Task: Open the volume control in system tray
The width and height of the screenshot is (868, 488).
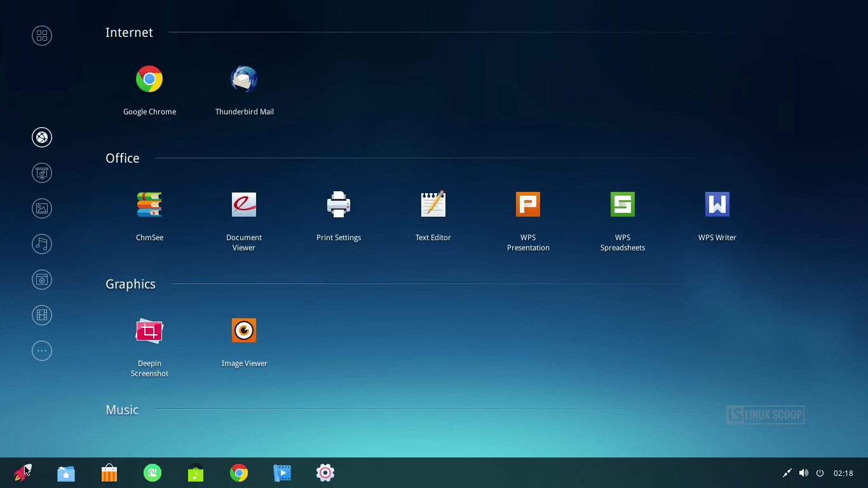Action: point(803,473)
